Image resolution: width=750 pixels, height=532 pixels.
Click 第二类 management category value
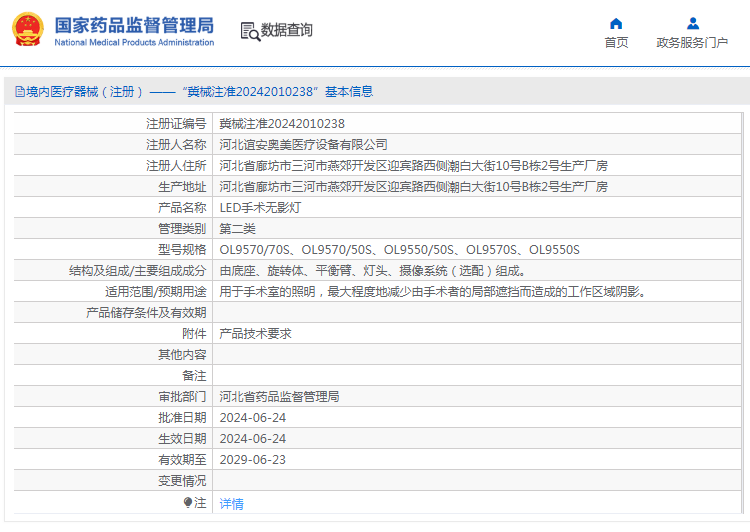click(x=238, y=229)
